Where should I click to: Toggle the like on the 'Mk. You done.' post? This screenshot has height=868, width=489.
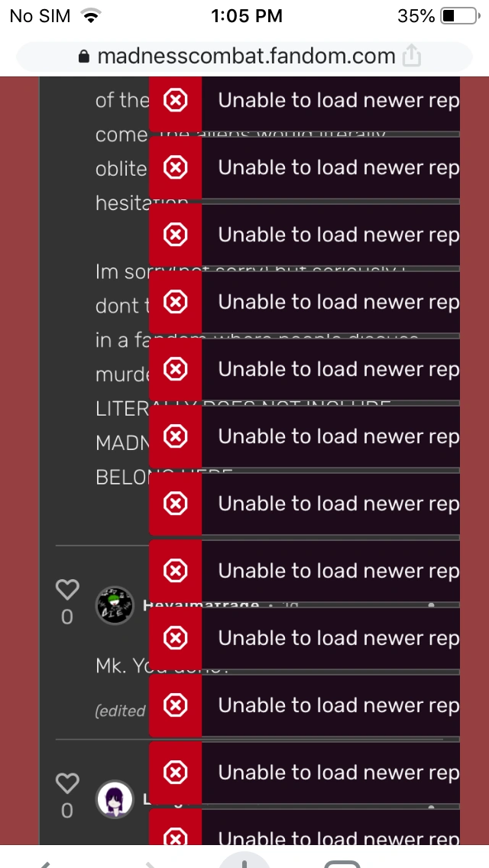[x=67, y=589]
